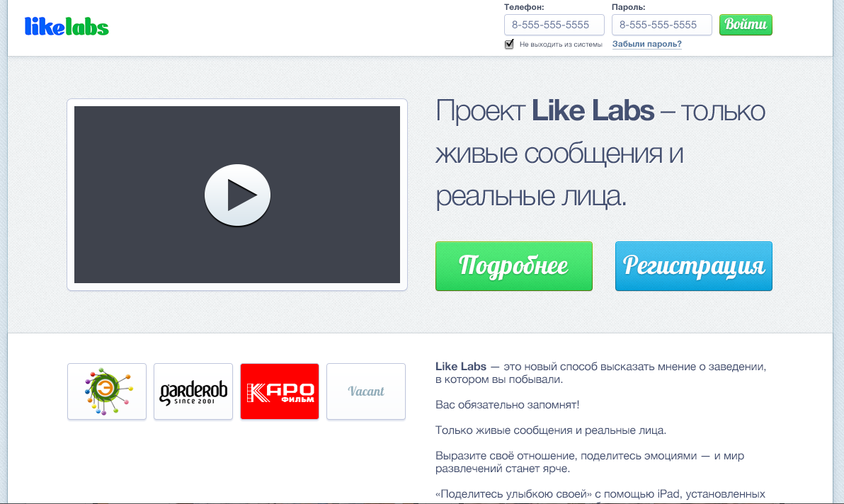844x504 pixels.
Task: Open the 'Забыли пароль?' link
Action: (x=647, y=44)
